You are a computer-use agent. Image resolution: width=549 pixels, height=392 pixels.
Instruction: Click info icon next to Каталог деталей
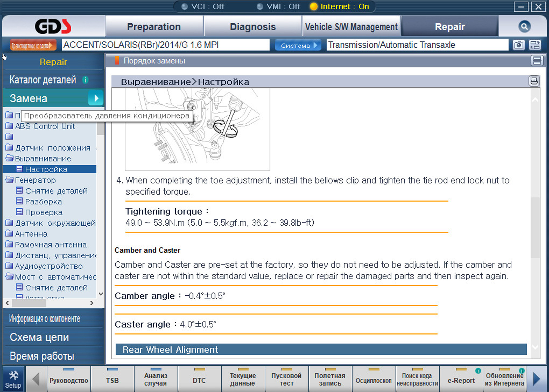[x=85, y=80]
